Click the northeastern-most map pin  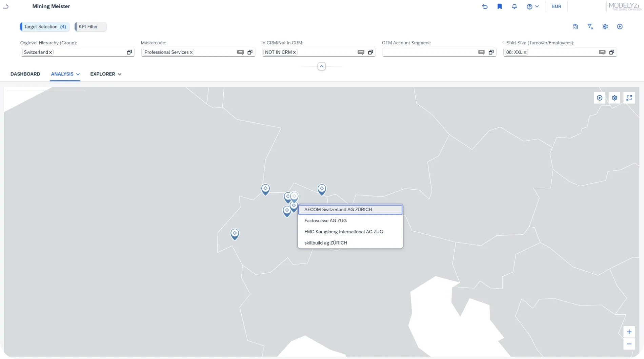(322, 189)
